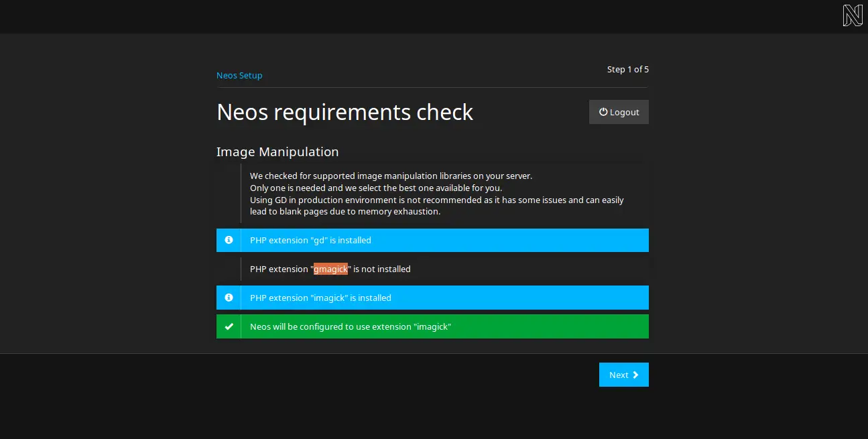Click the info icon beside the "imagick" installed message
Image resolution: width=868 pixels, height=439 pixels.
coord(229,298)
